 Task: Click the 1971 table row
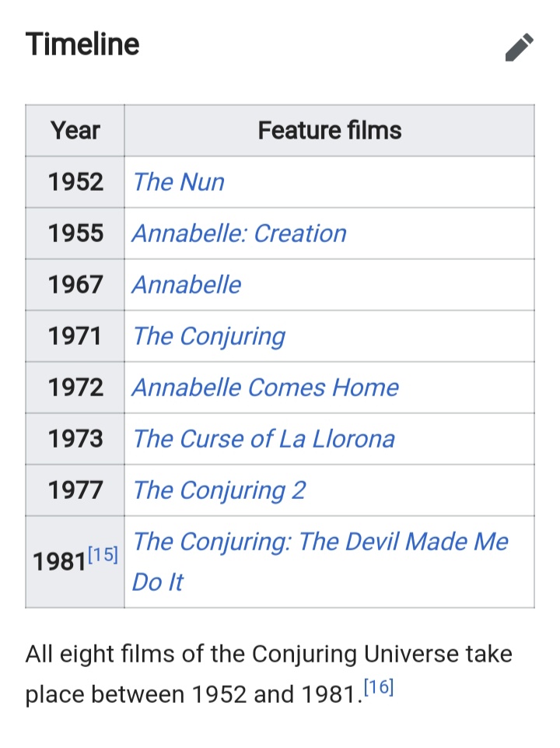click(x=75, y=336)
